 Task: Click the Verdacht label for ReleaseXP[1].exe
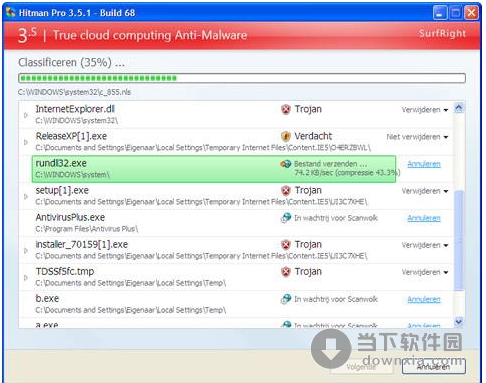click(313, 136)
